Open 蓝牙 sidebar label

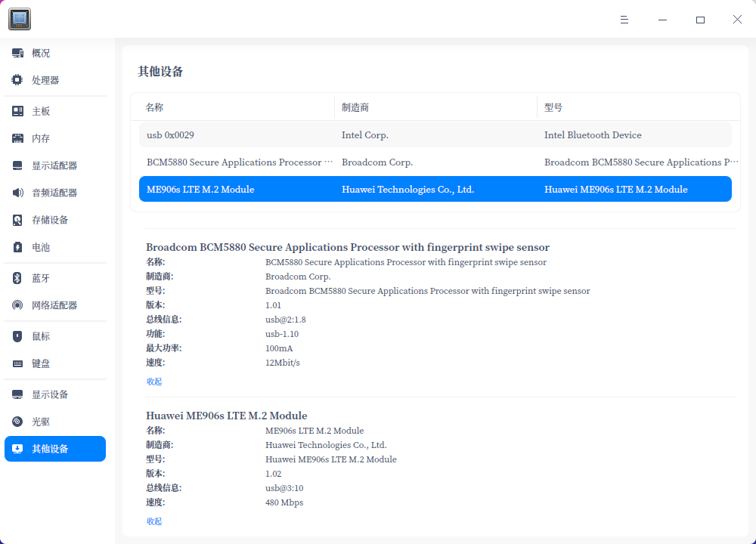41,278
